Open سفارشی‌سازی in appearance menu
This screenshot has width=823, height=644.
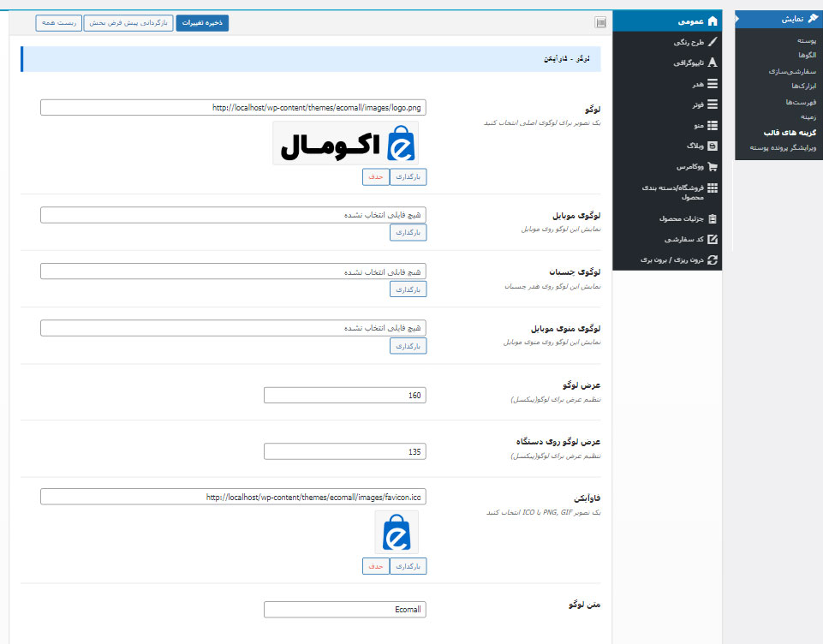[792, 71]
